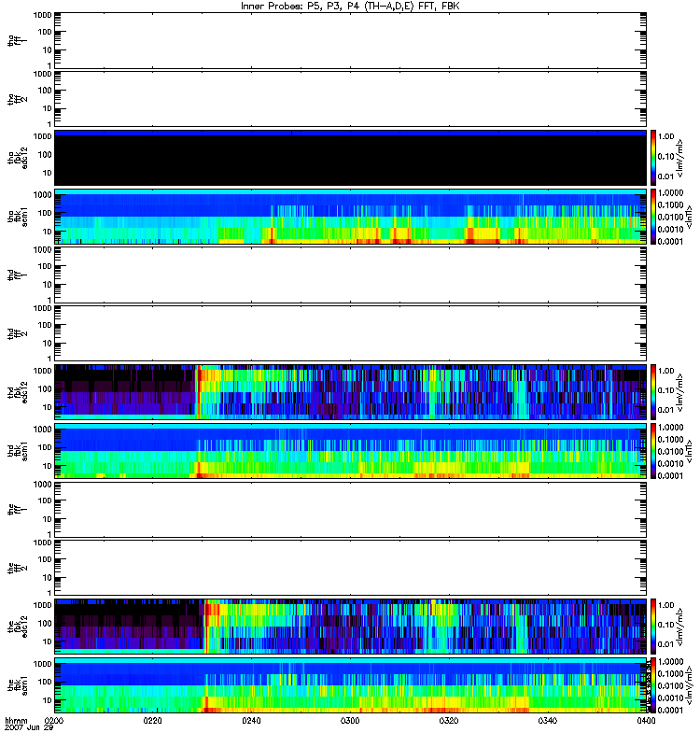Image resolution: width=700 pixels, height=747 pixels.
Task: Click the 0220 time axis label
Action: click(x=152, y=720)
